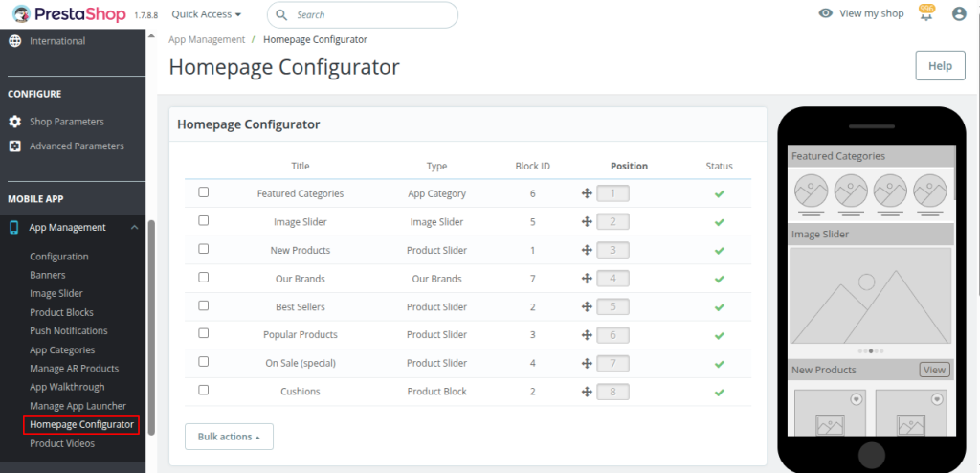Click the App Management phone icon
Viewport: 980px width, 473px height.
click(14, 228)
